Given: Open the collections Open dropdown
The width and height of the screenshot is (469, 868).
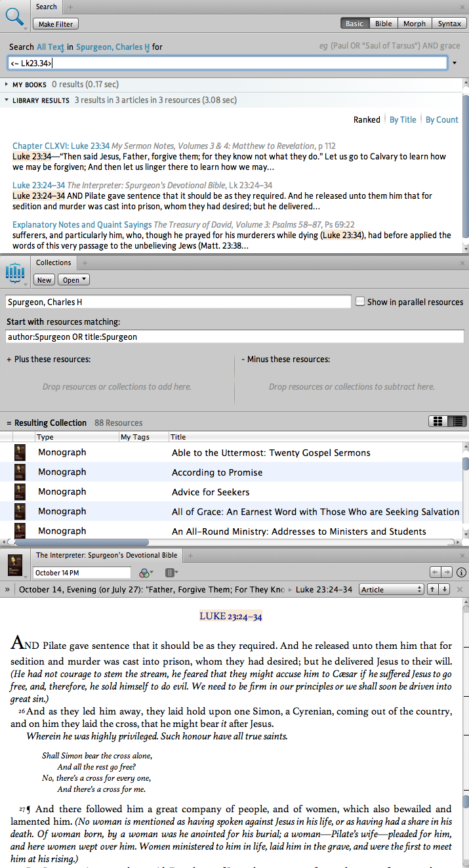Looking at the screenshot, I should [x=73, y=280].
